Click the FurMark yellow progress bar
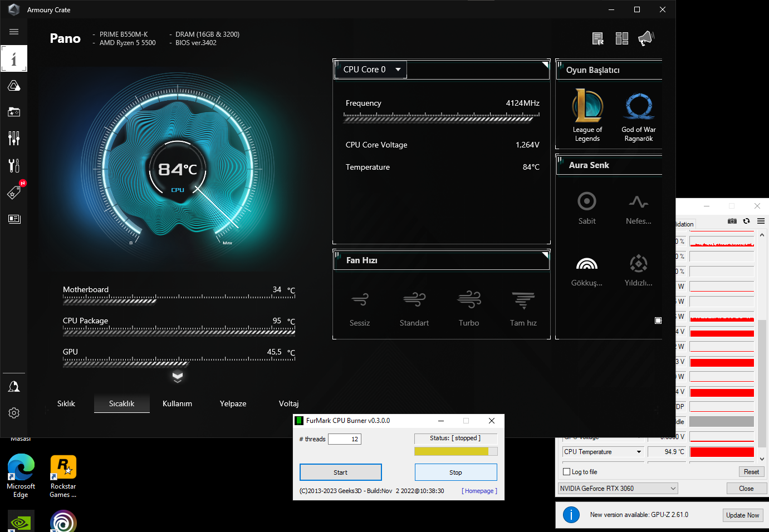The width and height of the screenshot is (769, 532). [x=456, y=451]
